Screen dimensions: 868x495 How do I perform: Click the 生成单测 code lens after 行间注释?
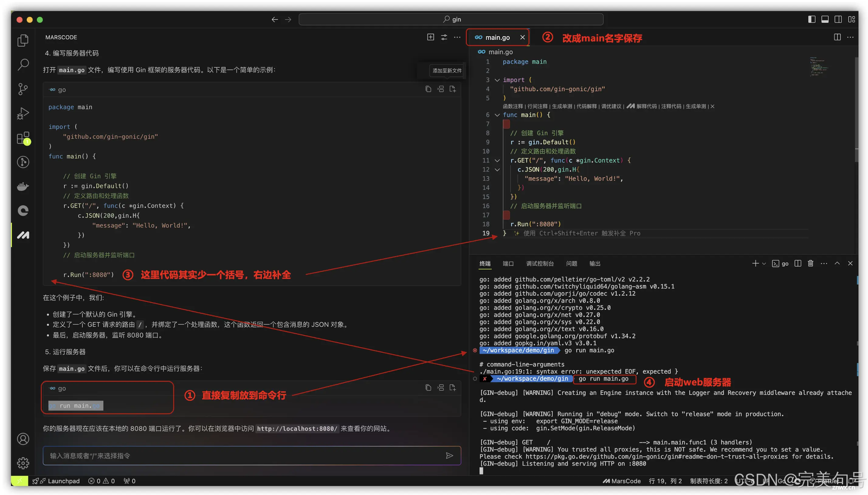(x=562, y=106)
